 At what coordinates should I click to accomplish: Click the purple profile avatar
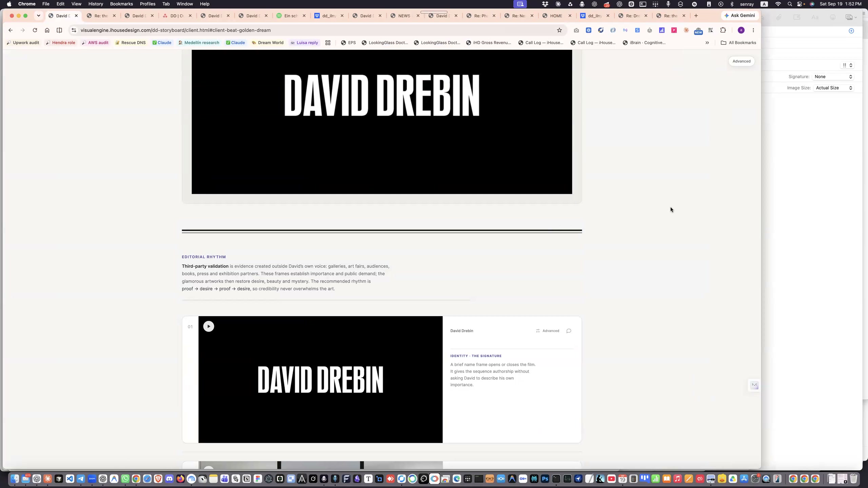pos(741,30)
